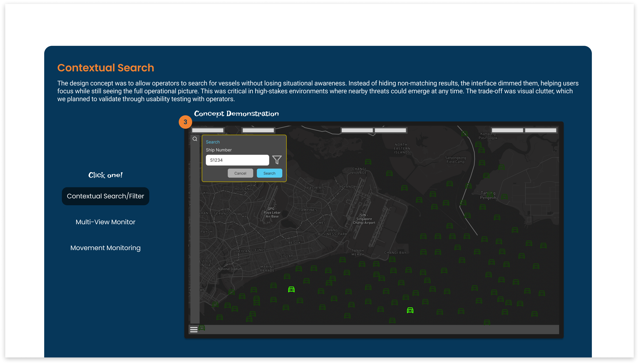Click the Search heading in the panel
639x364 pixels.
212,142
